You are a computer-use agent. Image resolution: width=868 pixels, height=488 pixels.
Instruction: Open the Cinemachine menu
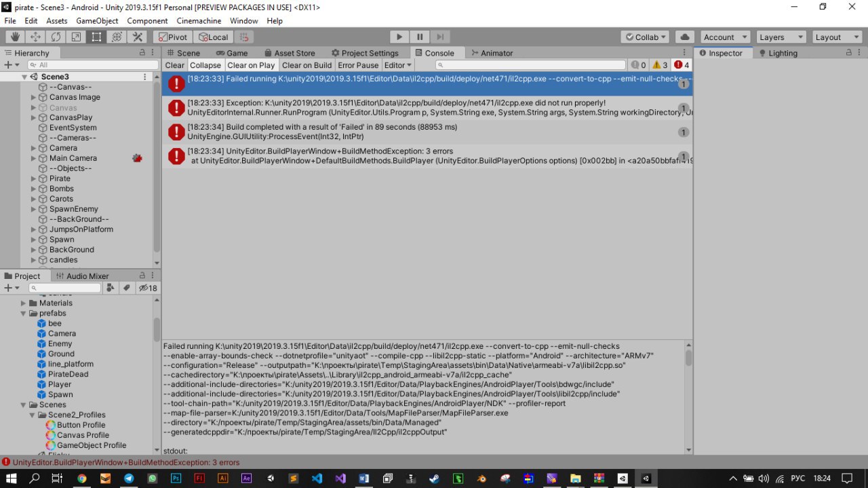pos(199,21)
